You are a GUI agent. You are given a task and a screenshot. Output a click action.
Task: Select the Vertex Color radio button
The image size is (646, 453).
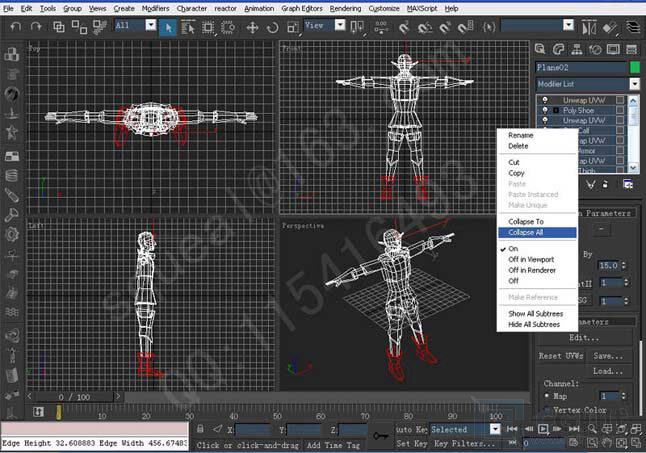547,410
